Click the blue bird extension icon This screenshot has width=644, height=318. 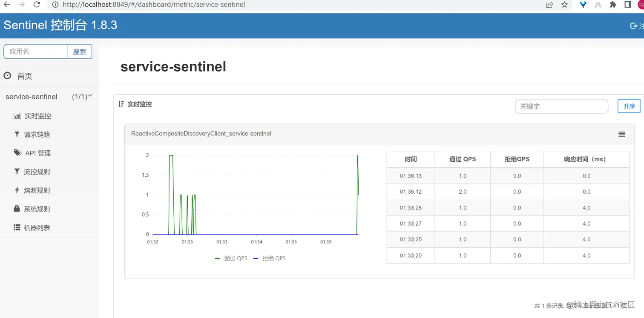(x=583, y=5)
